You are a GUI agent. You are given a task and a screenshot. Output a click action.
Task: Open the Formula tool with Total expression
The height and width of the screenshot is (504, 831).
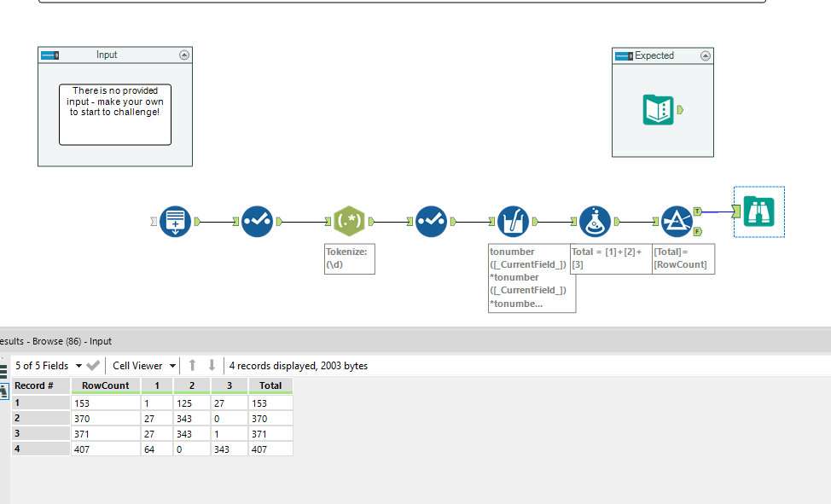coord(596,220)
